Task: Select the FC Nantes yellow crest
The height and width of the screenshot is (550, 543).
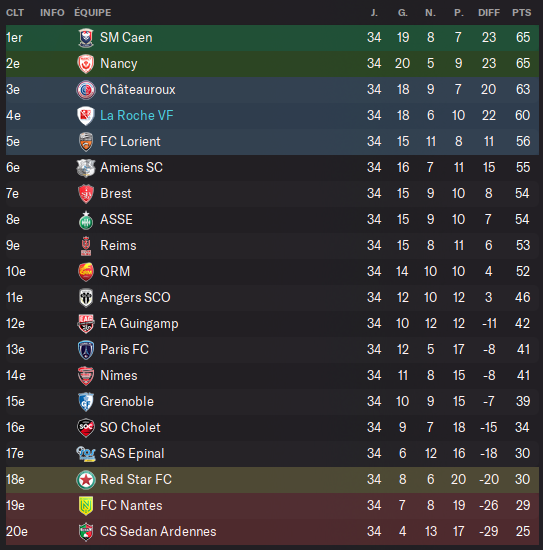Action: (x=86, y=505)
